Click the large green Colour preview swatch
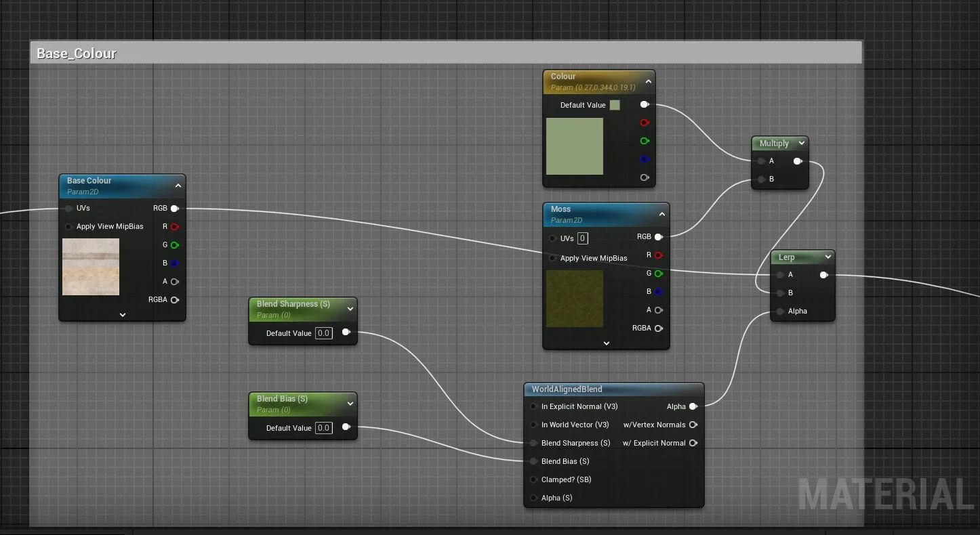 pyautogui.click(x=575, y=146)
